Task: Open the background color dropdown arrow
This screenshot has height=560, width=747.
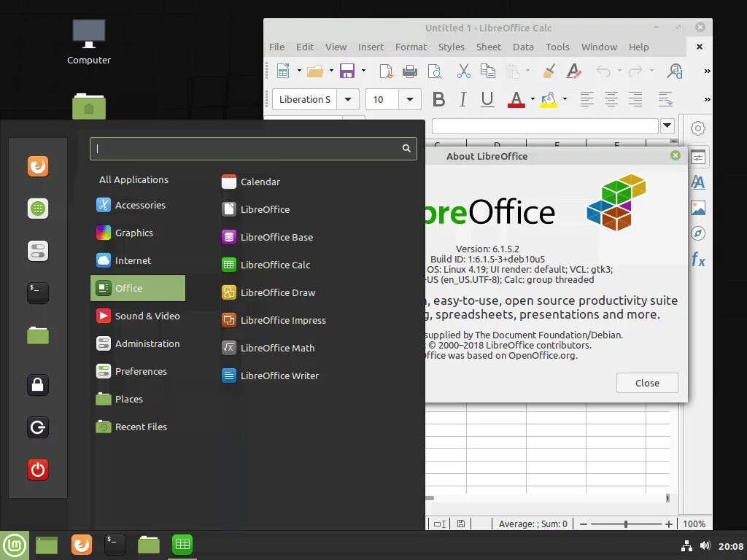Action: (x=565, y=99)
